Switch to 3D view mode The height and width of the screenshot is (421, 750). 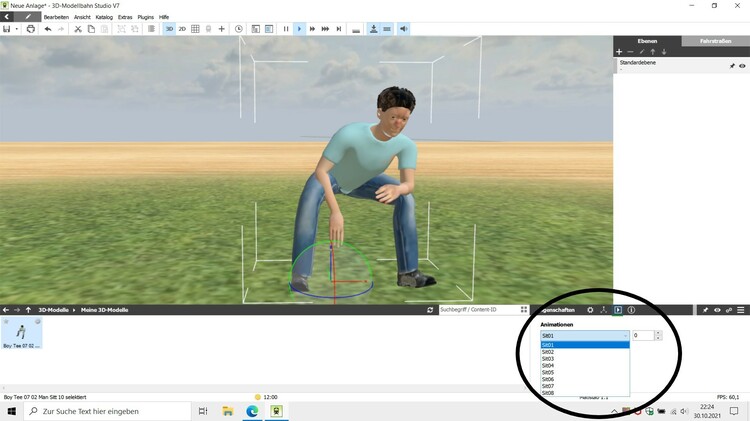(169, 29)
